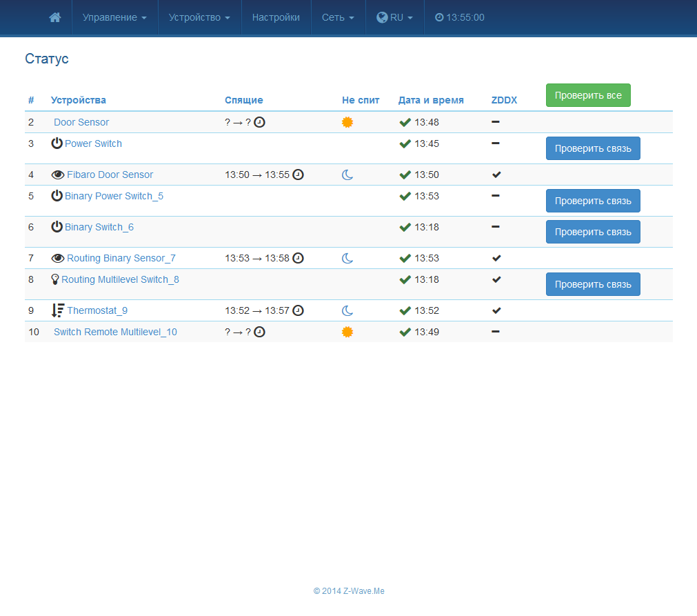The image size is (697, 616).
Task: Click the power icon beside Power Switch
Action: pyautogui.click(x=57, y=143)
